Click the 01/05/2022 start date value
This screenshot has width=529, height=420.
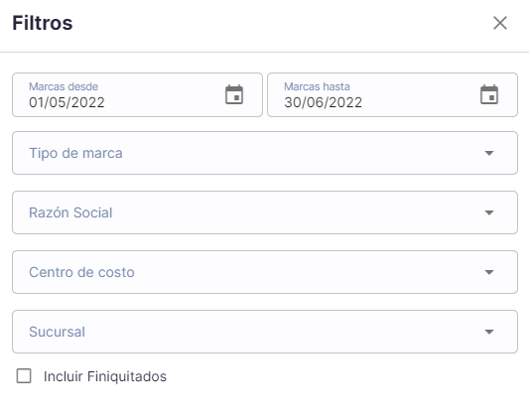pos(66,102)
